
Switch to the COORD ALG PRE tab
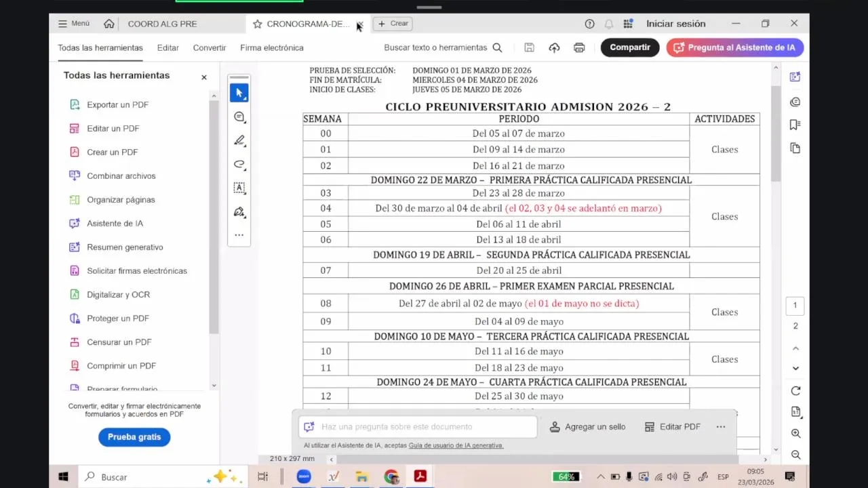point(163,24)
